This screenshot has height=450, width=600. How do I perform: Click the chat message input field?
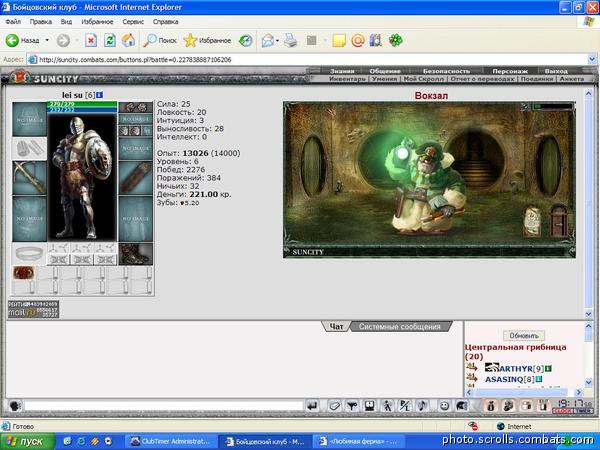click(x=164, y=406)
